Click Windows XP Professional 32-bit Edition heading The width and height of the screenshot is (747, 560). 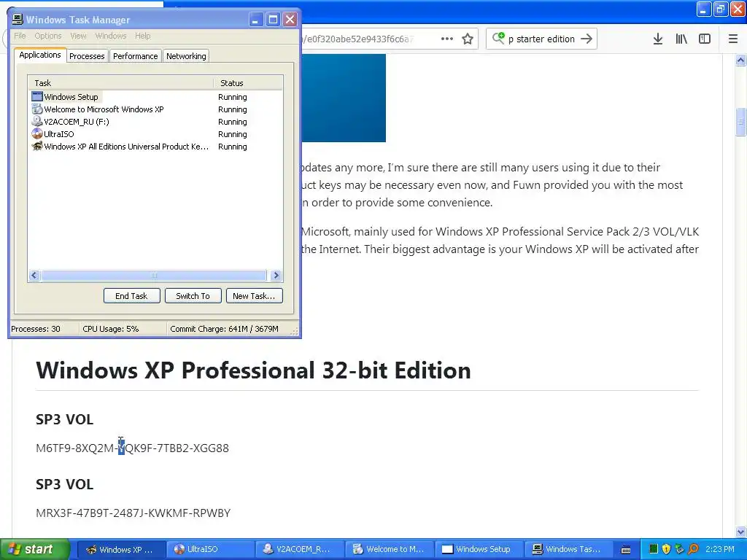[x=253, y=370]
